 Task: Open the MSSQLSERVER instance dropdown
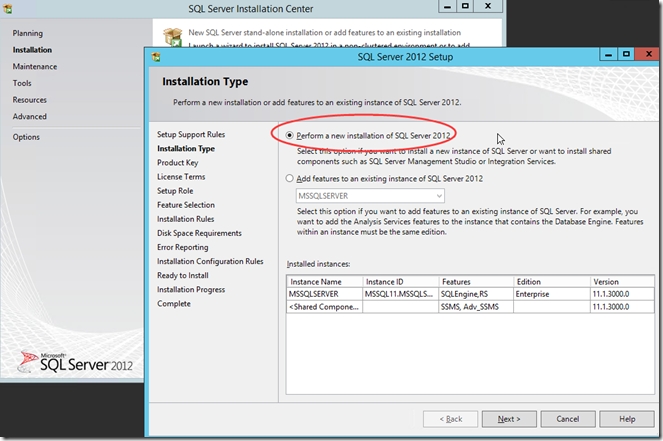pyautogui.click(x=370, y=196)
